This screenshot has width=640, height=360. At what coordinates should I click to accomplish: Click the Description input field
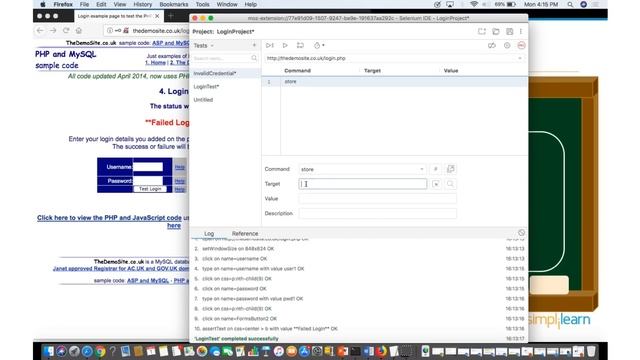point(378,213)
